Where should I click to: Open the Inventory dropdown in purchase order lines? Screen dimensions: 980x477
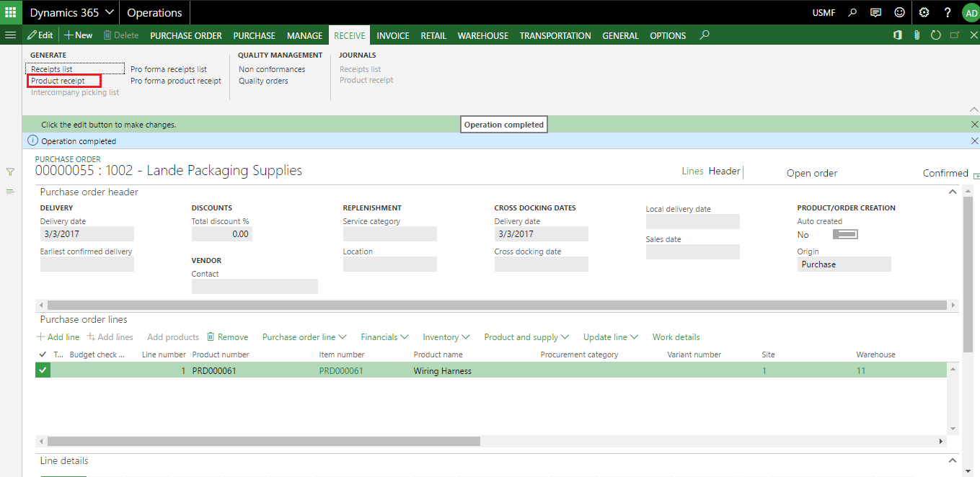pos(445,336)
